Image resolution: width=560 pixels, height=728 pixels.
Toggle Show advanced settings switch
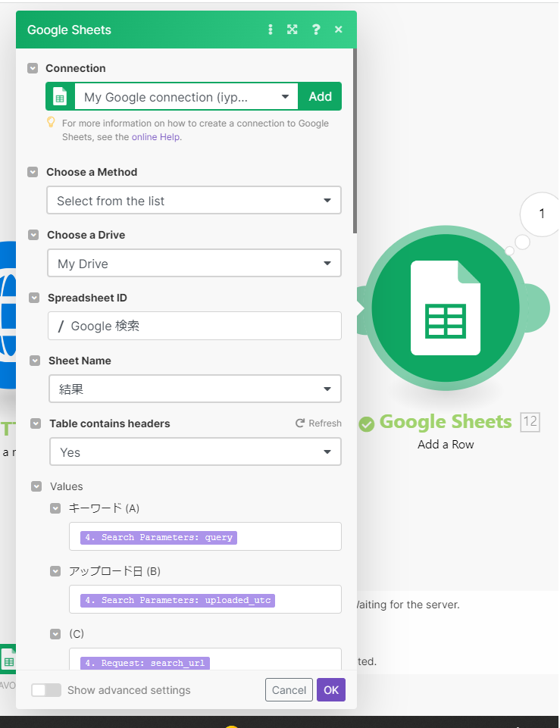[x=46, y=690]
